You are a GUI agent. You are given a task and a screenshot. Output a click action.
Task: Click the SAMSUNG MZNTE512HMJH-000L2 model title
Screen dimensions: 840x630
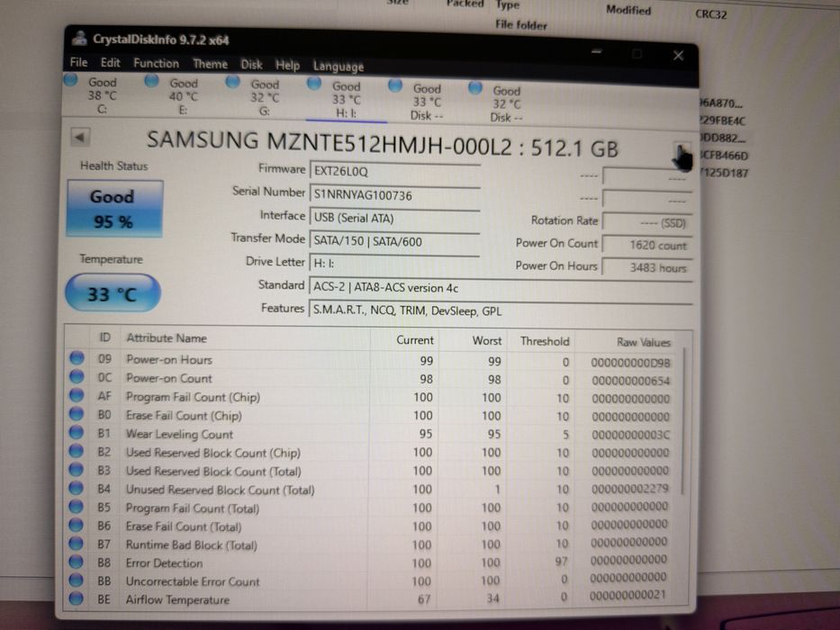click(382, 144)
